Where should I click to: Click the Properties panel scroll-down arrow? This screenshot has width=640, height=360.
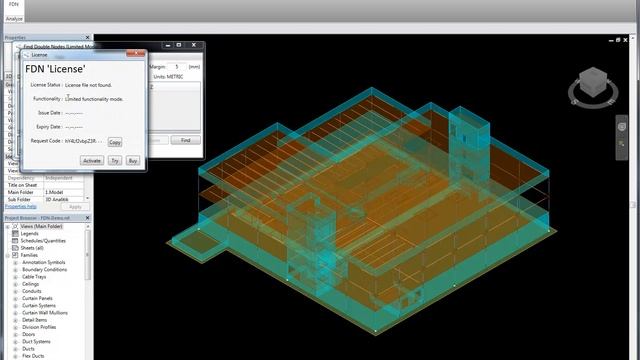(x=87, y=199)
